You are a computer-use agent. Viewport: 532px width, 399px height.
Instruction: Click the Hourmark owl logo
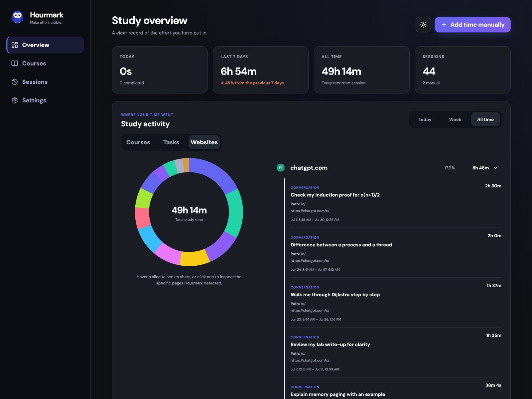point(18,17)
